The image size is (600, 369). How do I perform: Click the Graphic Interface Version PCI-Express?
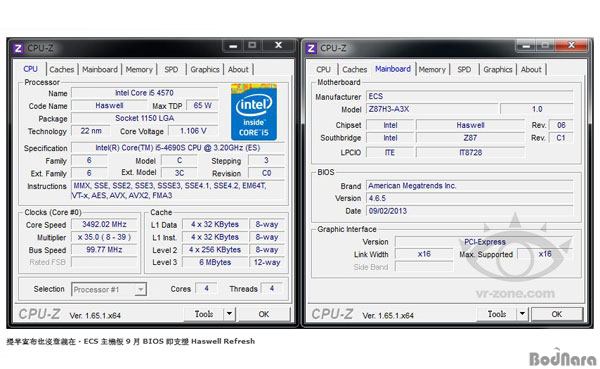pyautogui.click(x=484, y=242)
